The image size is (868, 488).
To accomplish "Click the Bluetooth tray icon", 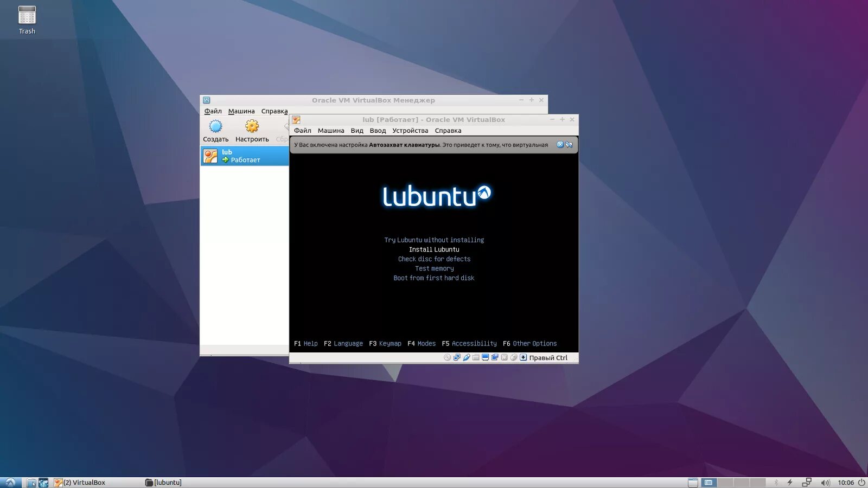I will [x=776, y=483].
